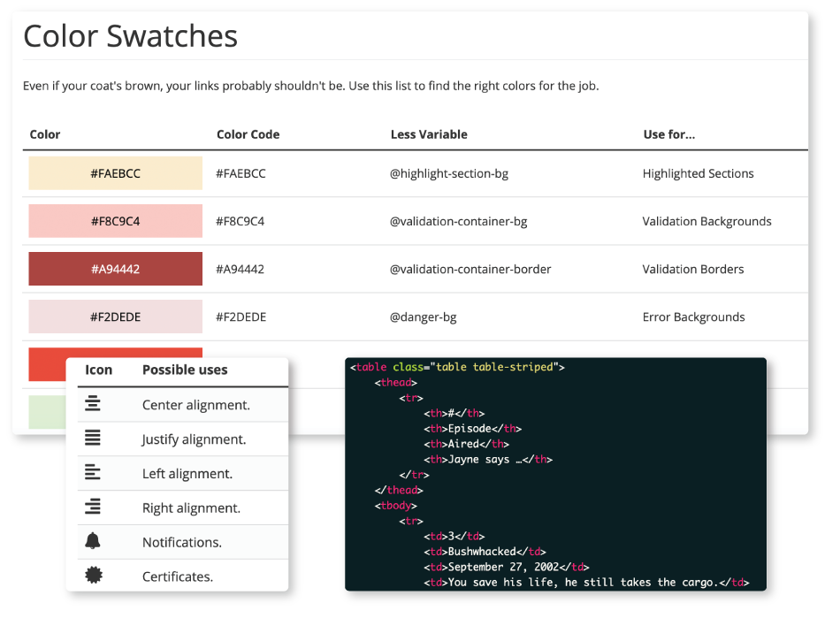This screenshot has height=618, width=840.
Task: Click the 'Center alignment.' text
Action: [x=196, y=405]
